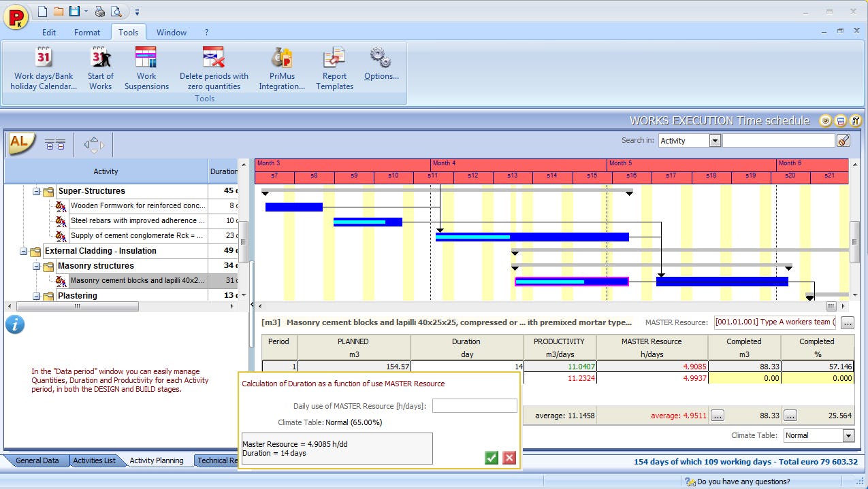The image size is (868, 489).
Task: Open the Work Suspensions tool
Action: (146, 66)
